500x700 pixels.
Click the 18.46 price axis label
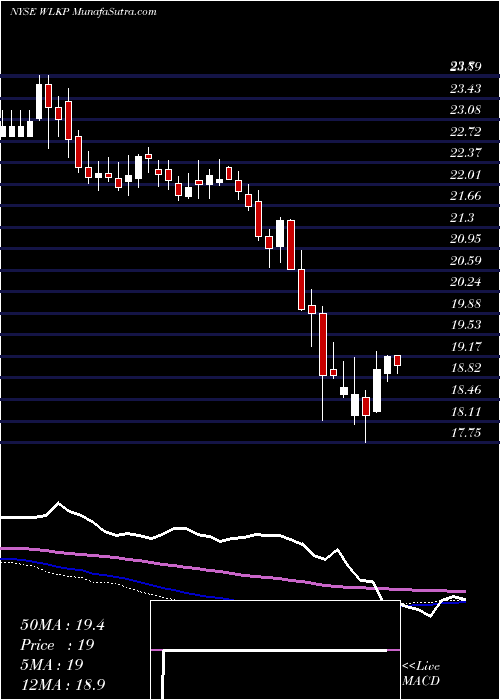tap(466, 390)
